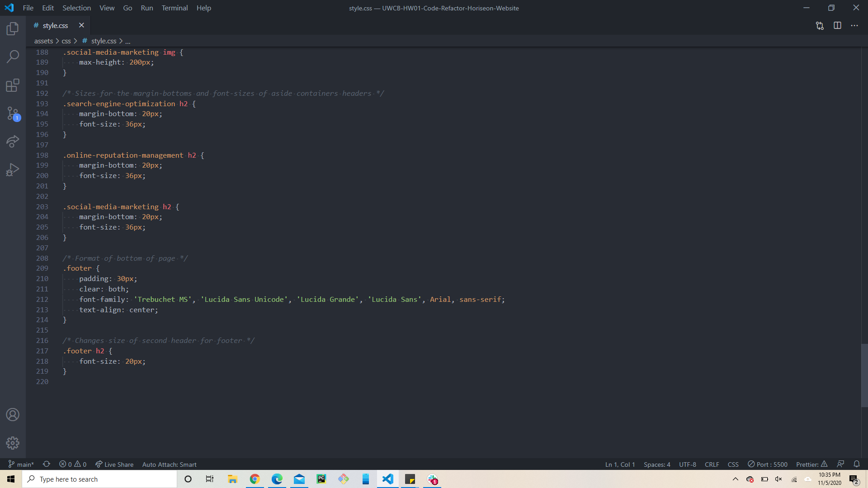
Task: Split the editor using the split icon
Action: [837, 25]
